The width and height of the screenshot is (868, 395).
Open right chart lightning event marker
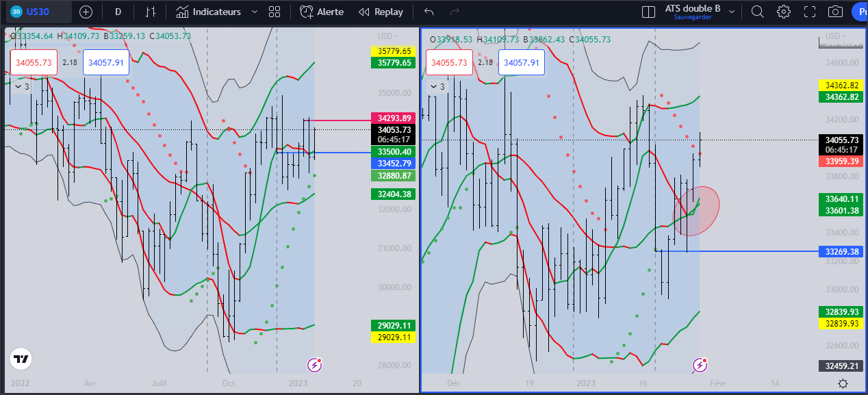[700, 365]
